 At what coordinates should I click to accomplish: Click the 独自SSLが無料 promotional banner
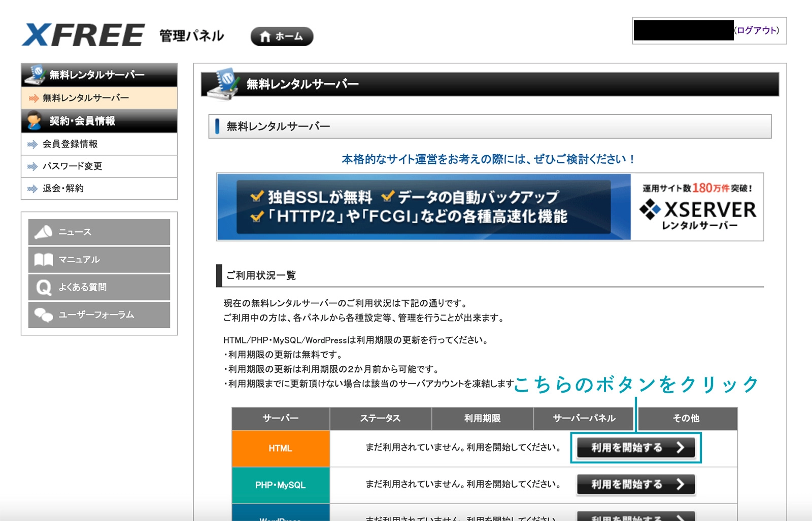tap(424, 207)
